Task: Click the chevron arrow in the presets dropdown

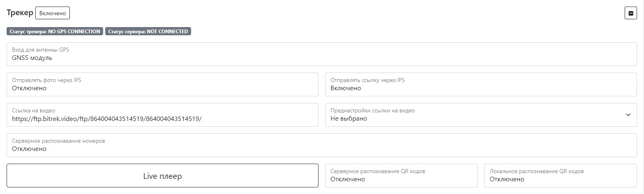Action: (628, 115)
